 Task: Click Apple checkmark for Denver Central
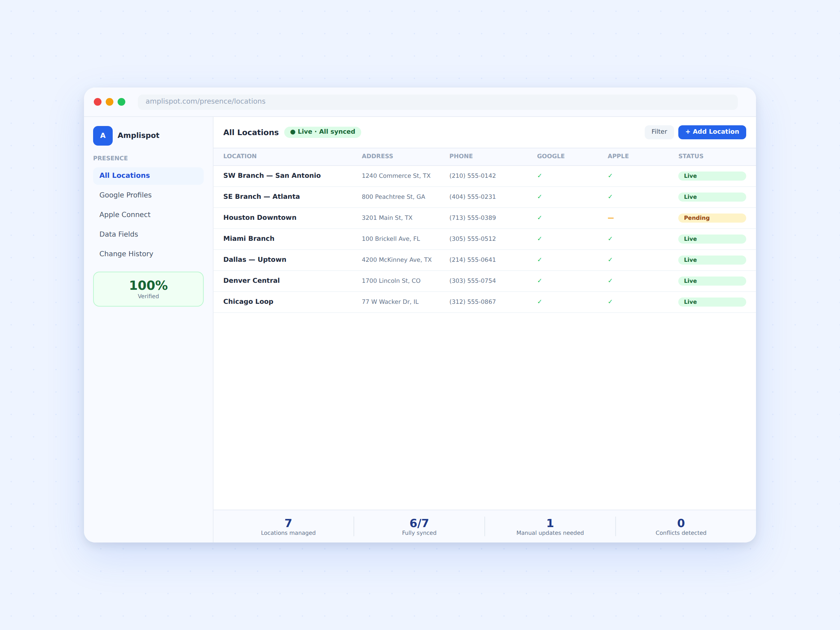tap(610, 281)
